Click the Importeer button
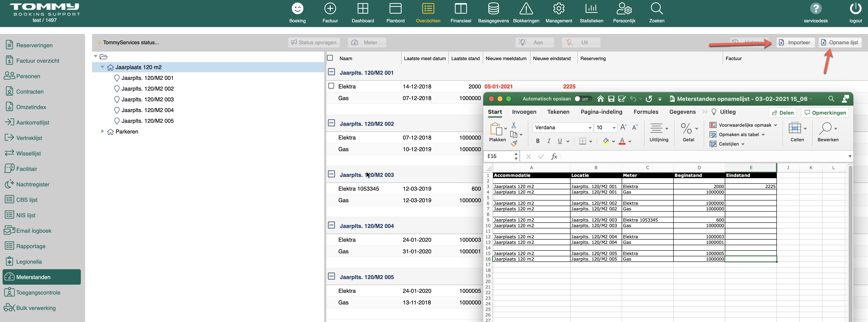The height and width of the screenshot is (322, 868). (x=795, y=42)
